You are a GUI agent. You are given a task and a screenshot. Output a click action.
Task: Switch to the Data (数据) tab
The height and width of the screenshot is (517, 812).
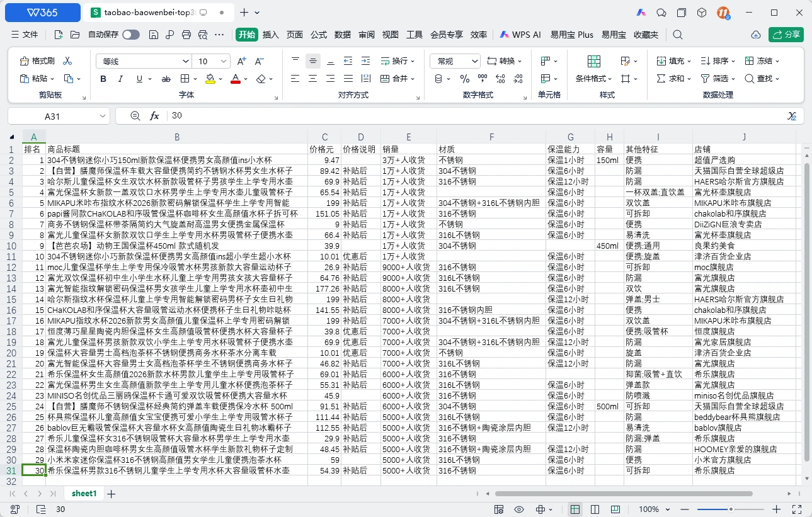point(343,35)
